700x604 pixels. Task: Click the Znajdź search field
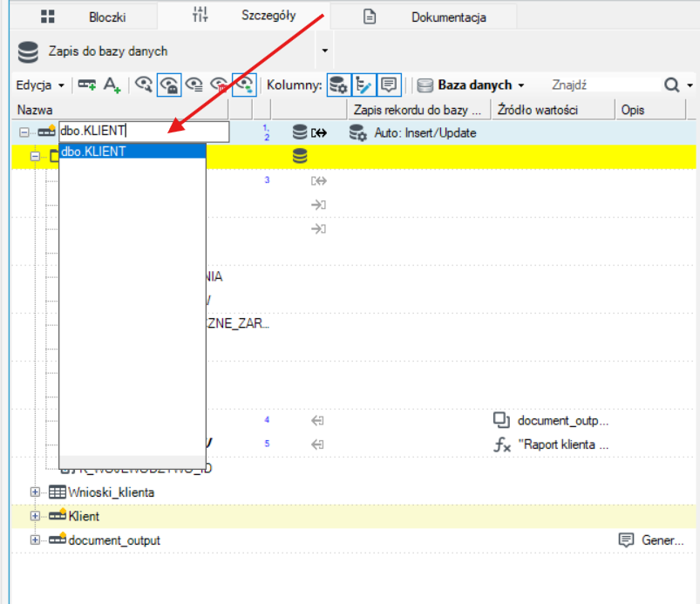(x=604, y=85)
